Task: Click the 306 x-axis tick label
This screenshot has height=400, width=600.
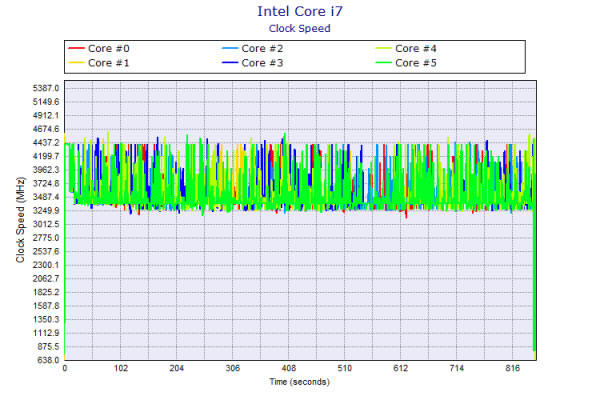Action: coord(233,368)
